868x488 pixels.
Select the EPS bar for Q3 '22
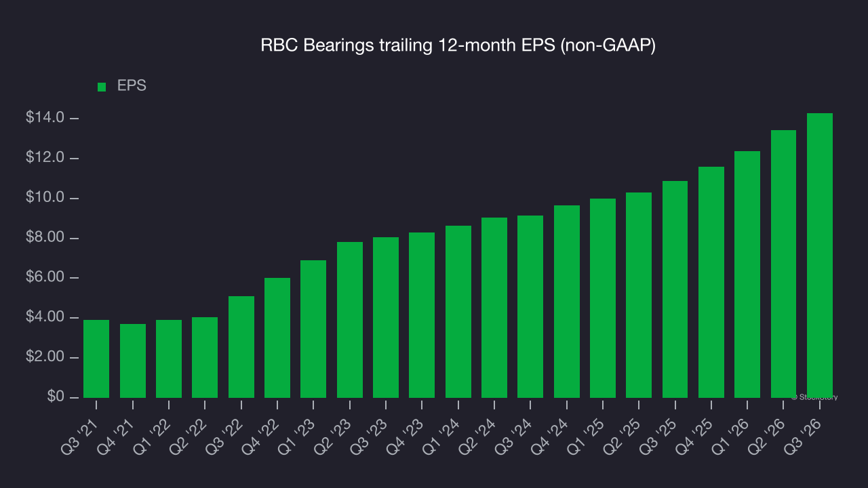point(241,347)
